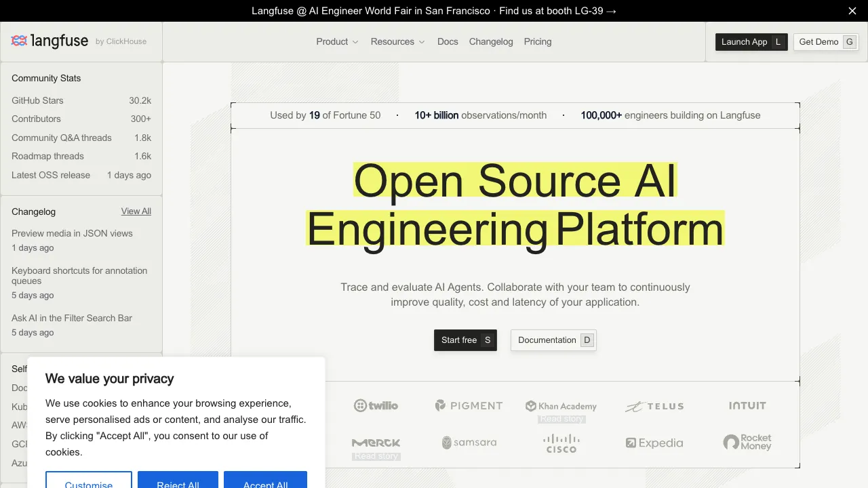Click the Start free button
This screenshot has width=868, height=488.
point(465,340)
